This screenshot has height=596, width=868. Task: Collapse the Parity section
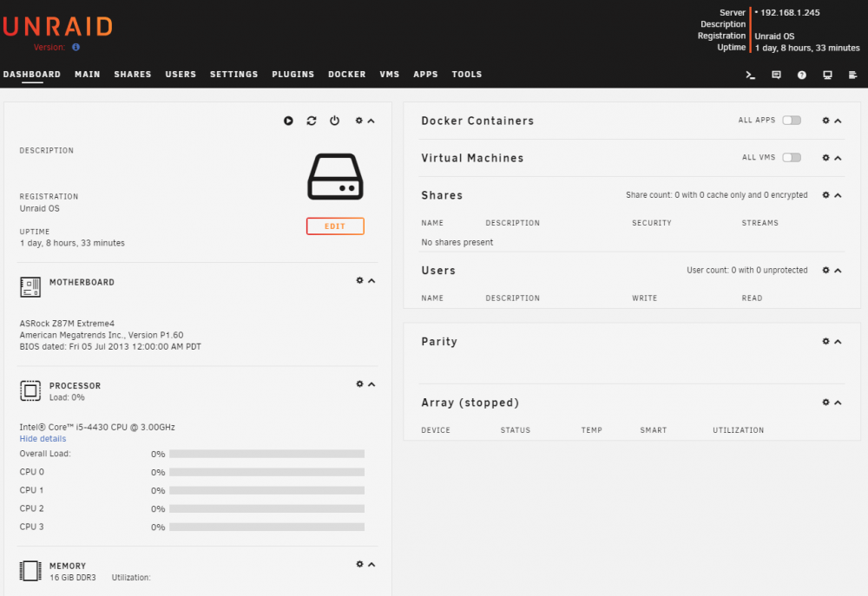838,342
